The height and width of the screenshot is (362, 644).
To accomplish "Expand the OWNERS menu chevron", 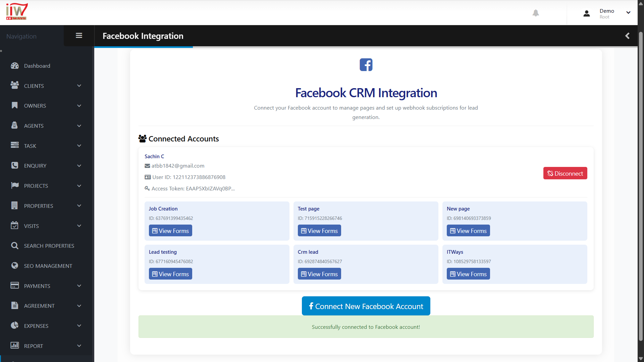I will click(79, 106).
